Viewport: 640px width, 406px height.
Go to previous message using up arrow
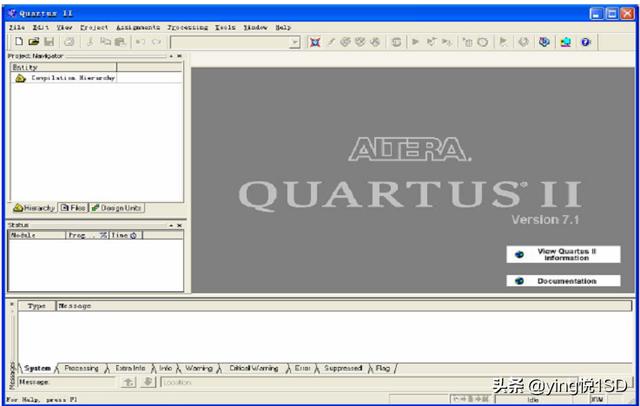point(128,382)
